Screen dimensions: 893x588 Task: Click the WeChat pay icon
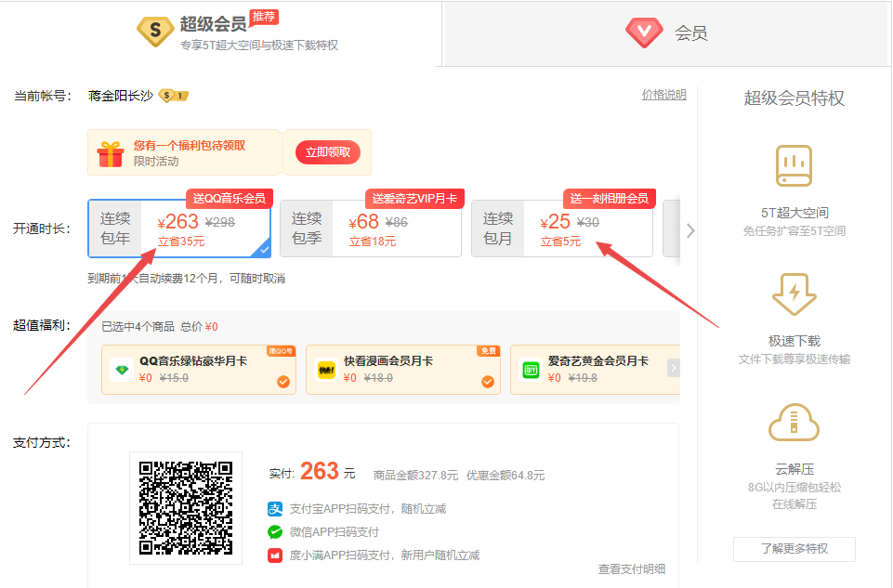point(275,532)
